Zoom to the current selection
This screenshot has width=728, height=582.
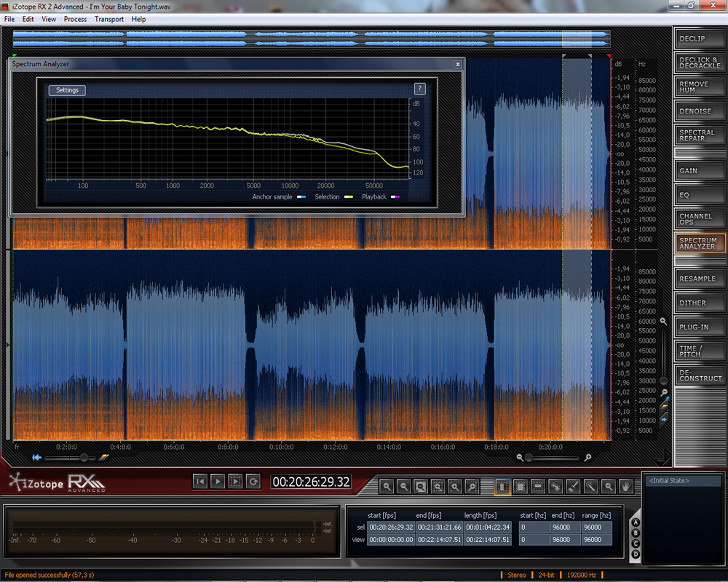(x=438, y=487)
